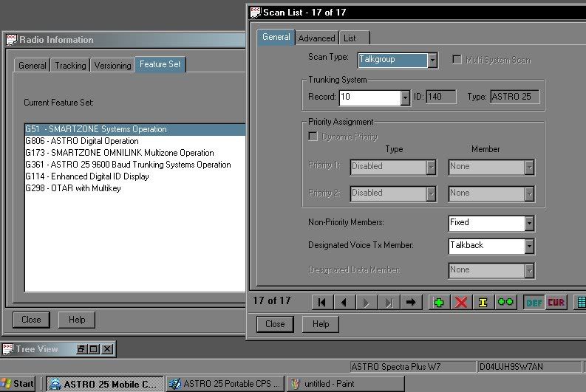The image size is (586, 392).
Task: Open Designated Voice Tx Member dropdown
Action: click(x=529, y=246)
